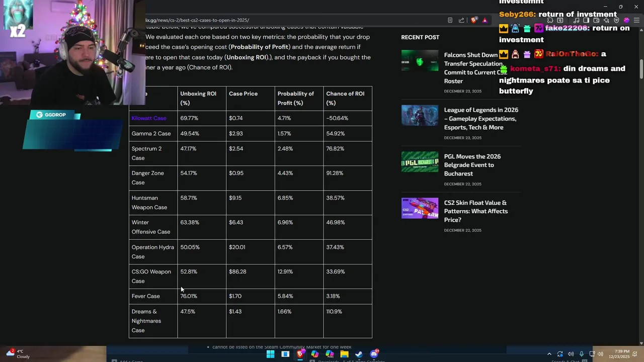Click the '69.77%' Kilowatt ROI value
Viewport: 644px width, 362px height.
189,118
